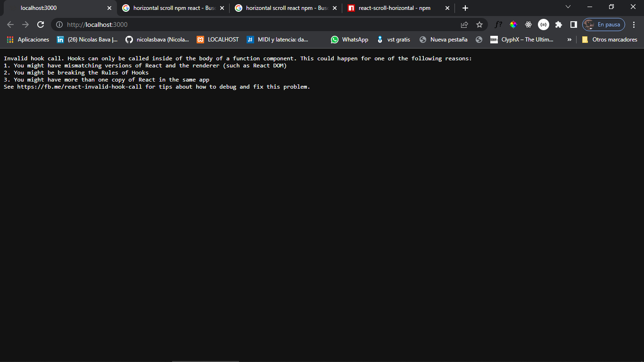The height and width of the screenshot is (362, 644).
Task: Open Chrome's three-dot menu
Action: coord(634,25)
